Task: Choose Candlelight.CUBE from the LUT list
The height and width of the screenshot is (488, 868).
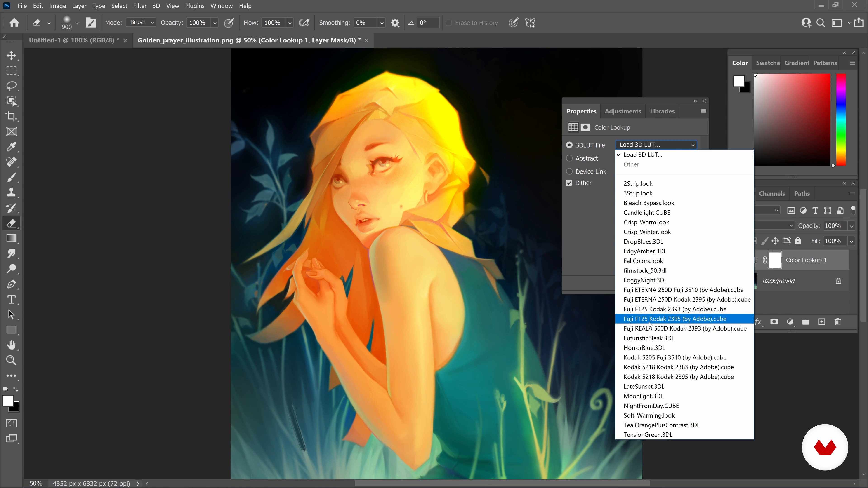Action: 684,213
